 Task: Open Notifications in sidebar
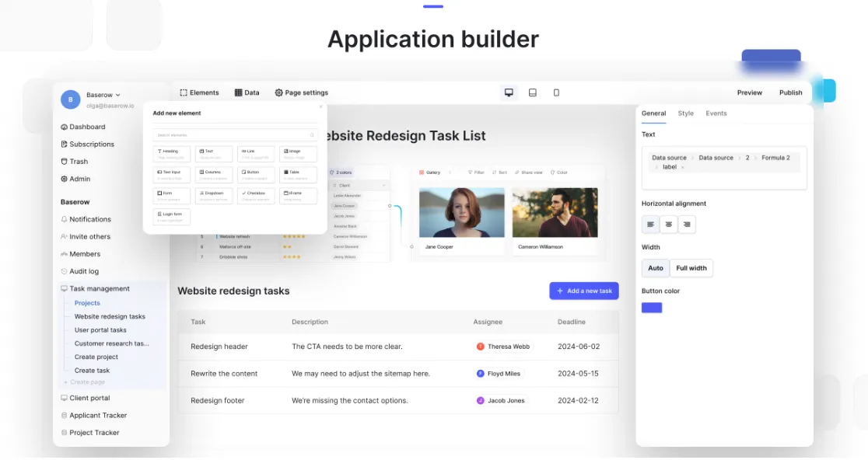click(x=86, y=219)
